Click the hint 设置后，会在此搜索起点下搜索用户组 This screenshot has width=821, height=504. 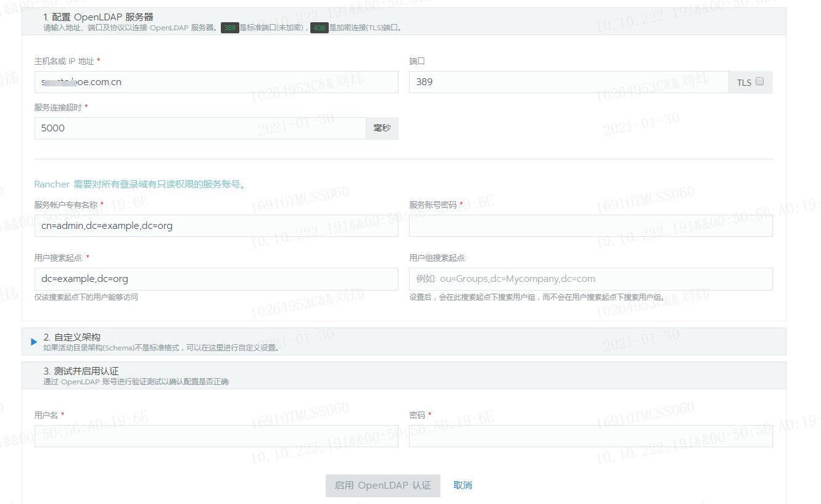537,297
